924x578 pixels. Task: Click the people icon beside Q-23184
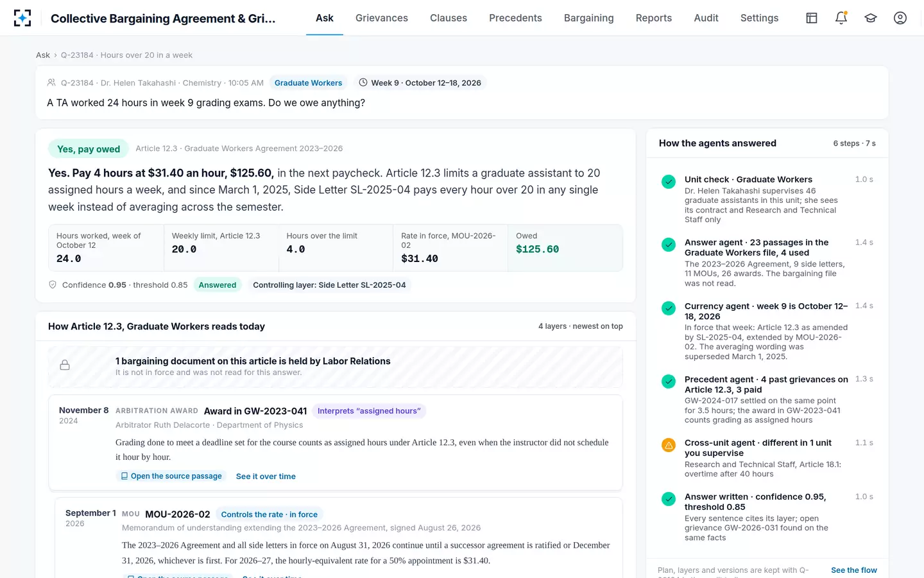[51, 82]
